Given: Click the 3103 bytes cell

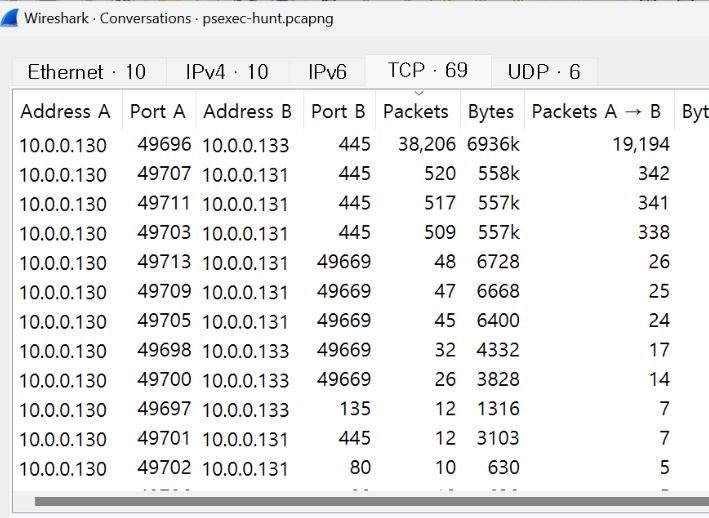Looking at the screenshot, I should (x=498, y=438).
